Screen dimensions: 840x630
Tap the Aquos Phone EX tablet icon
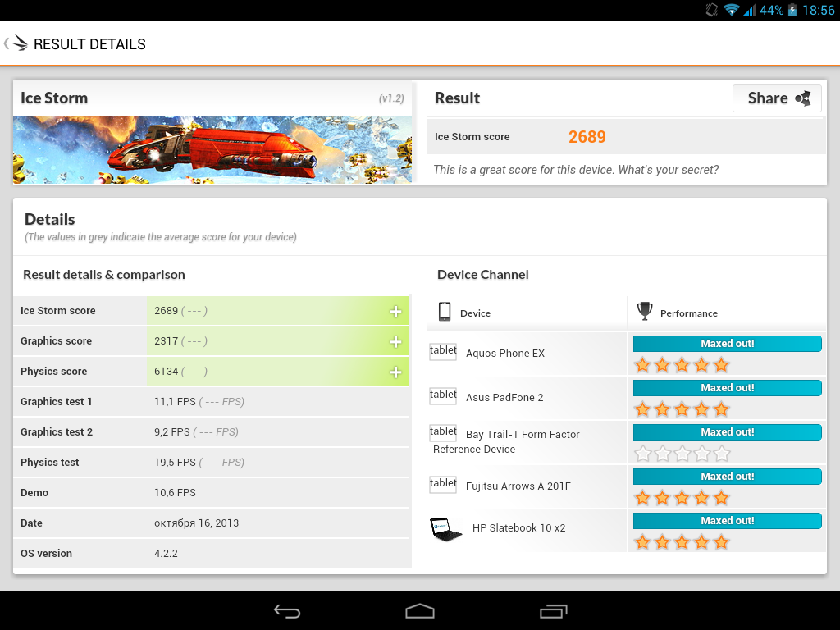[443, 351]
